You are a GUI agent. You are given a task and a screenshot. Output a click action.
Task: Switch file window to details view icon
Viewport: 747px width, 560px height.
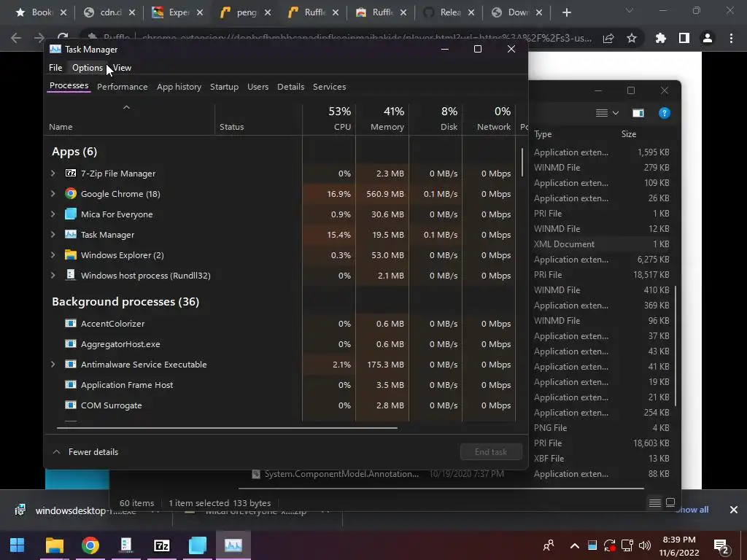655,503
